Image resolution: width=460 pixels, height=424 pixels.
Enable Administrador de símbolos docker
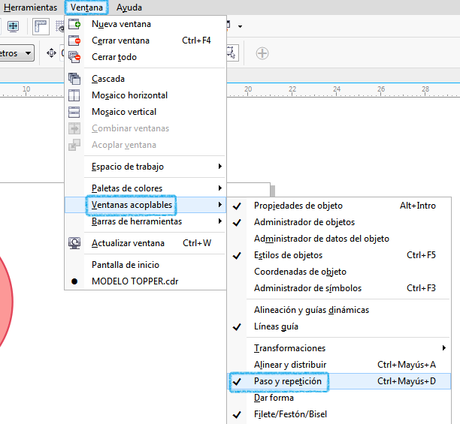(x=339, y=288)
